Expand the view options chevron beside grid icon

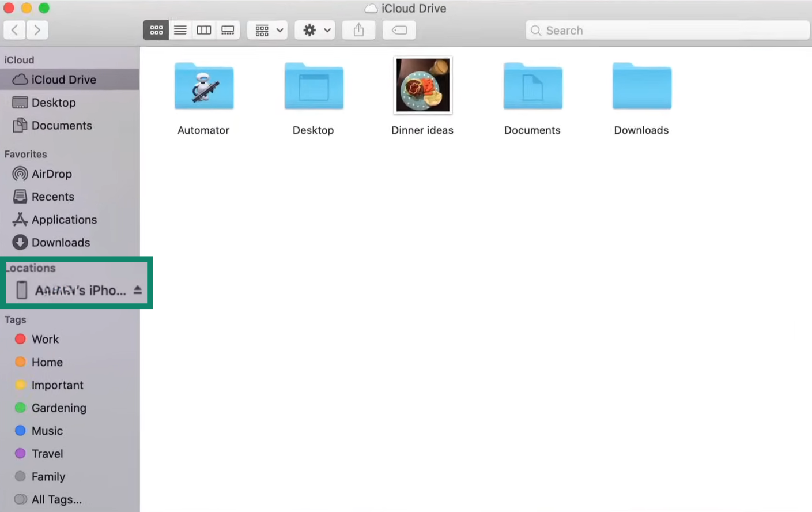click(280, 30)
